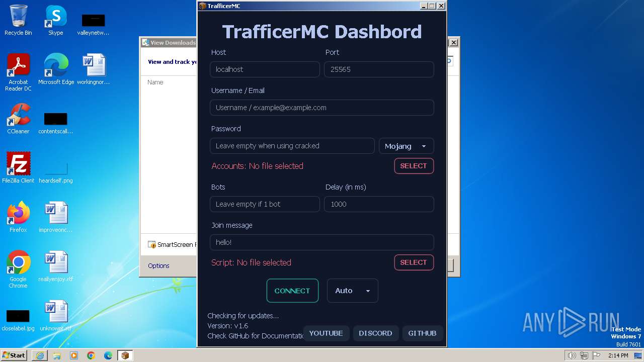Click Name column header in View Downloads
This screenshot has height=362, width=644.
155,82
